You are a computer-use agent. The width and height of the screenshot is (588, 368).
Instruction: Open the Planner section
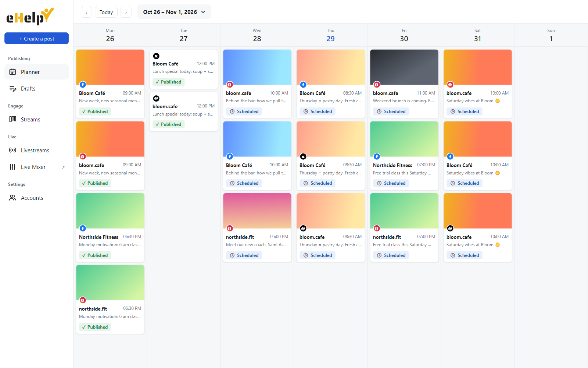(x=36, y=72)
